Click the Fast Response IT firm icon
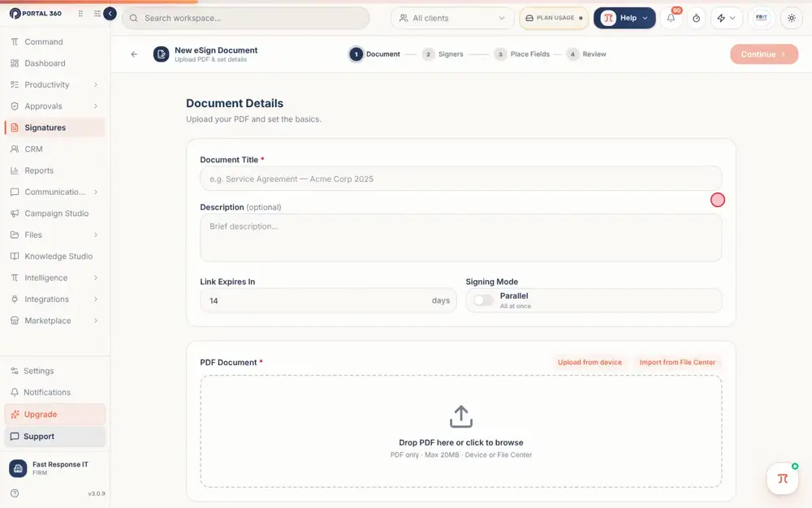Viewport: 812px width, 508px height. click(x=18, y=468)
